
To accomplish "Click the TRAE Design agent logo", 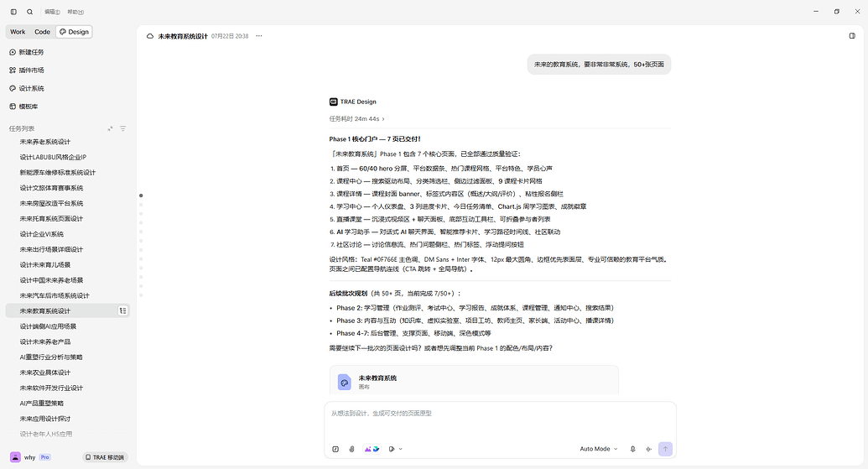I will [x=333, y=102].
